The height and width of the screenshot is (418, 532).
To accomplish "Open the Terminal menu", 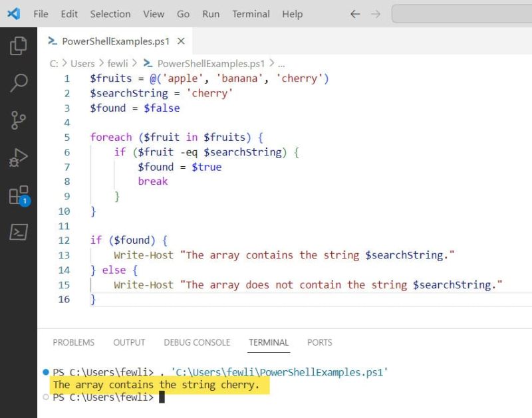I will [251, 13].
